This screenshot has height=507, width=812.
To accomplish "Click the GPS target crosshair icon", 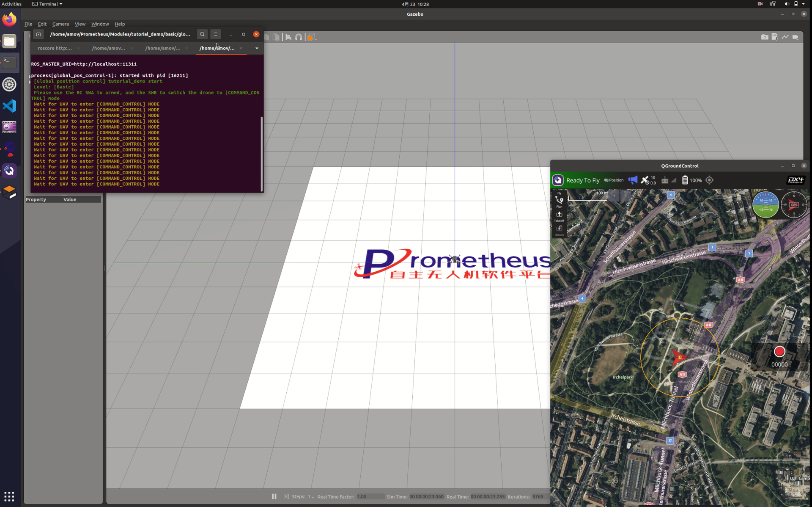I will [710, 180].
